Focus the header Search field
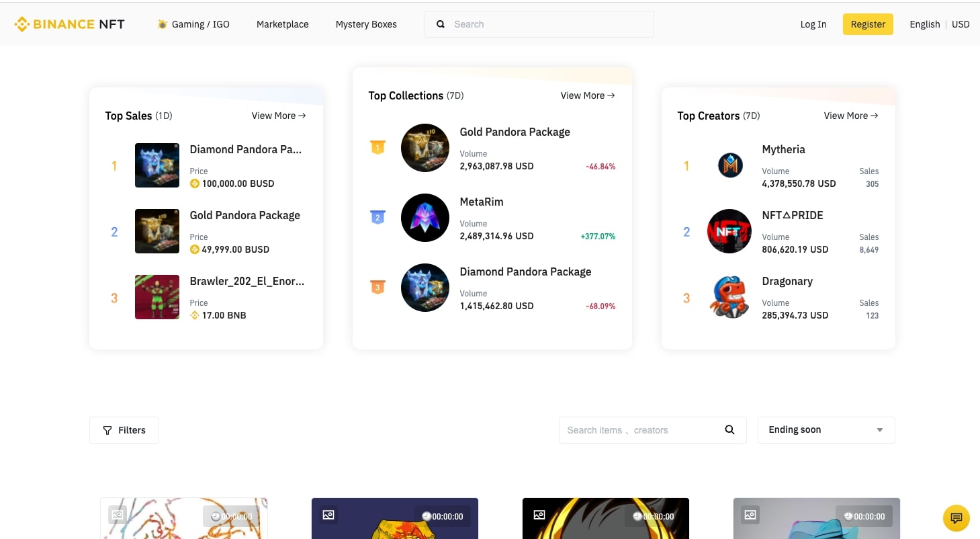 tap(539, 24)
